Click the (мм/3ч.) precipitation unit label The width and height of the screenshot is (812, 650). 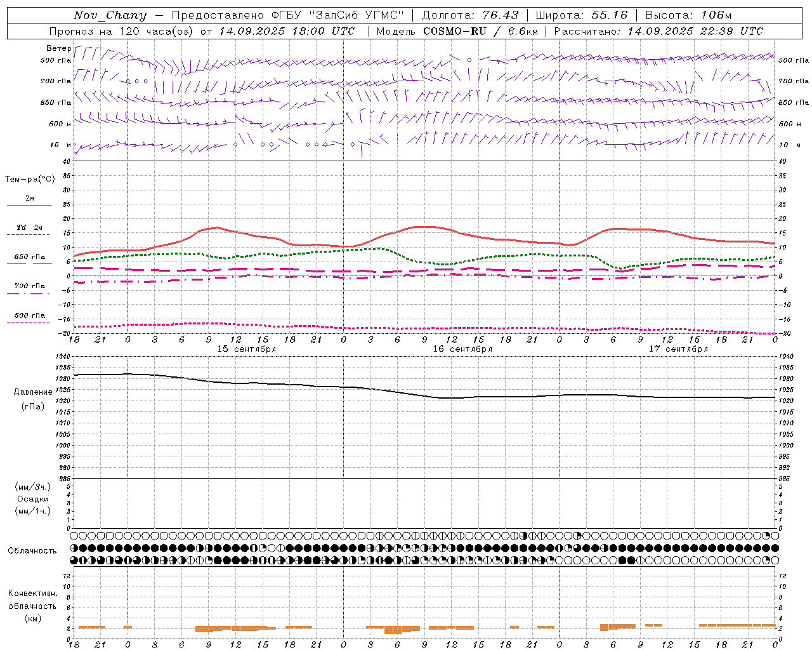tap(33, 487)
